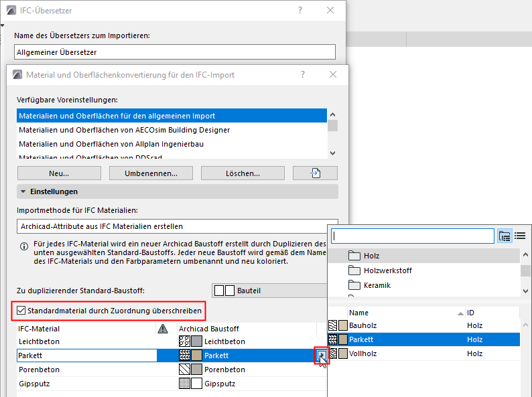
Task: Sort the list by Name column
Action: point(407,313)
